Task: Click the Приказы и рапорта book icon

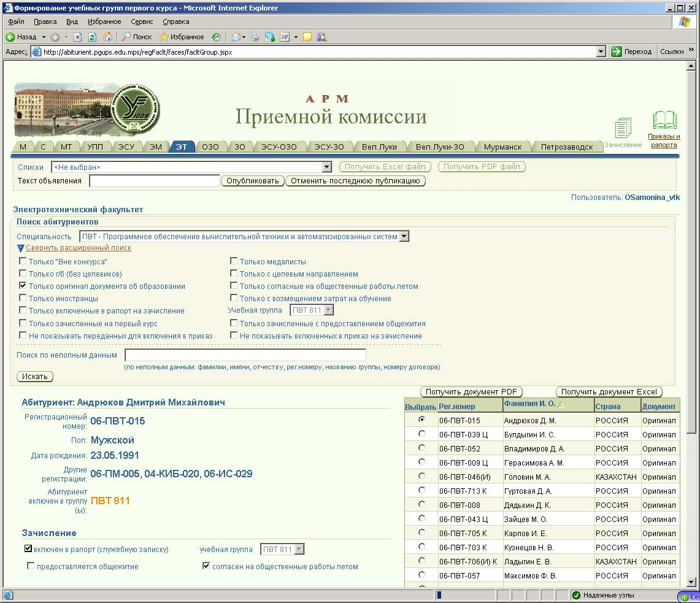Action: point(664,121)
